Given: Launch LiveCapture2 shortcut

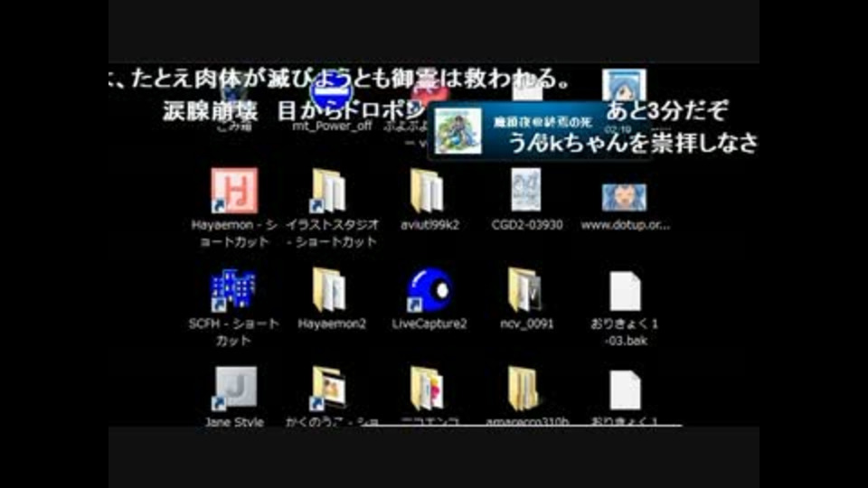Looking at the screenshot, I should [429, 290].
